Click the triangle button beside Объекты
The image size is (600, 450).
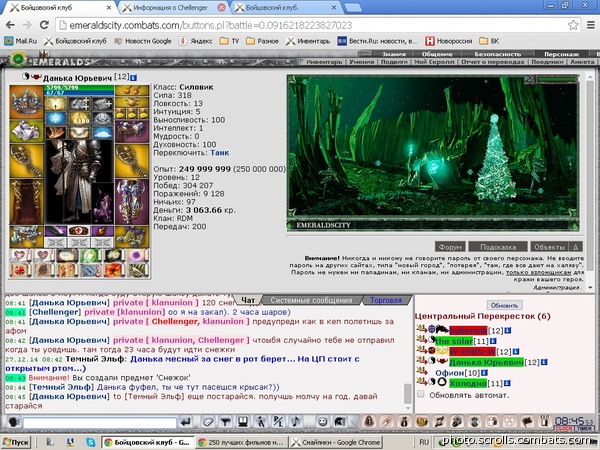(576, 247)
